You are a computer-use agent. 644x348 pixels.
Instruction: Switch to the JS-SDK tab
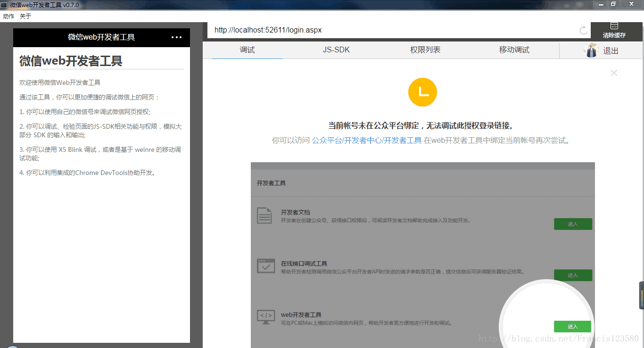point(336,50)
